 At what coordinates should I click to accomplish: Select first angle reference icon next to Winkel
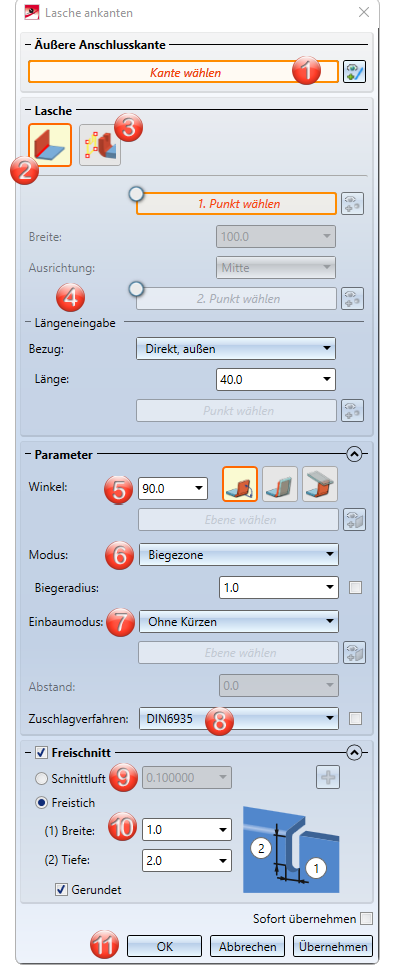tap(240, 484)
